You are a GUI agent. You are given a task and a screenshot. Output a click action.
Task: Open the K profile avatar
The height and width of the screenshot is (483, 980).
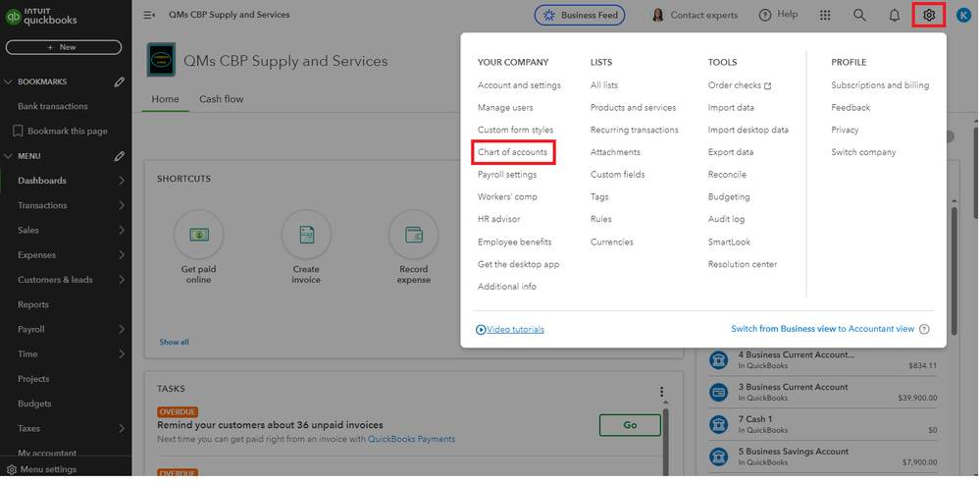coord(963,15)
